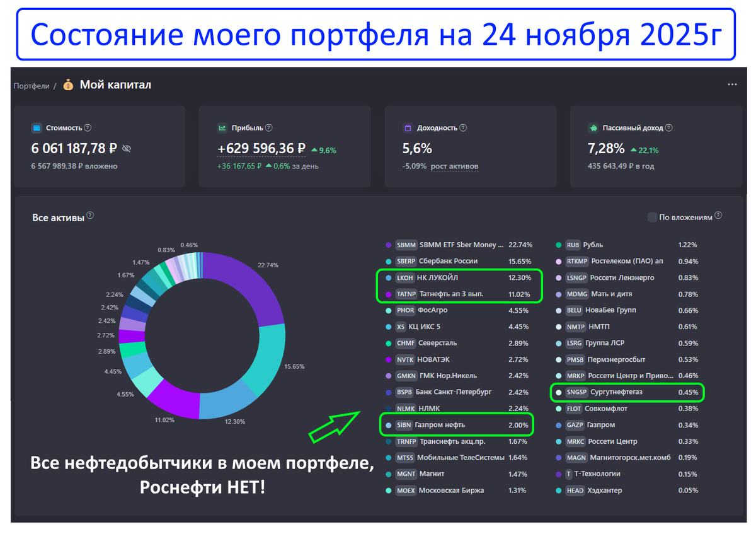Image resolution: width=756 pixels, height=534 pixels.
Task: Click the RUB ticker badge
Action: [573, 245]
